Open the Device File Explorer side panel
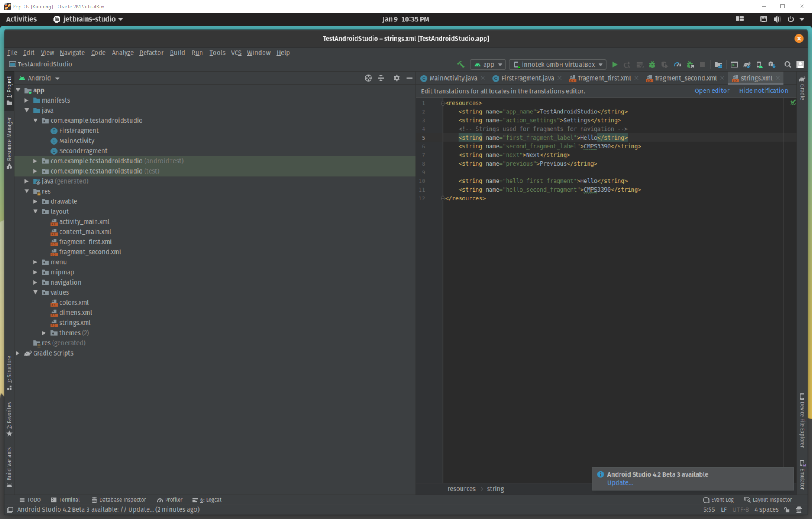Image resolution: width=812 pixels, height=519 pixels. tap(802, 421)
